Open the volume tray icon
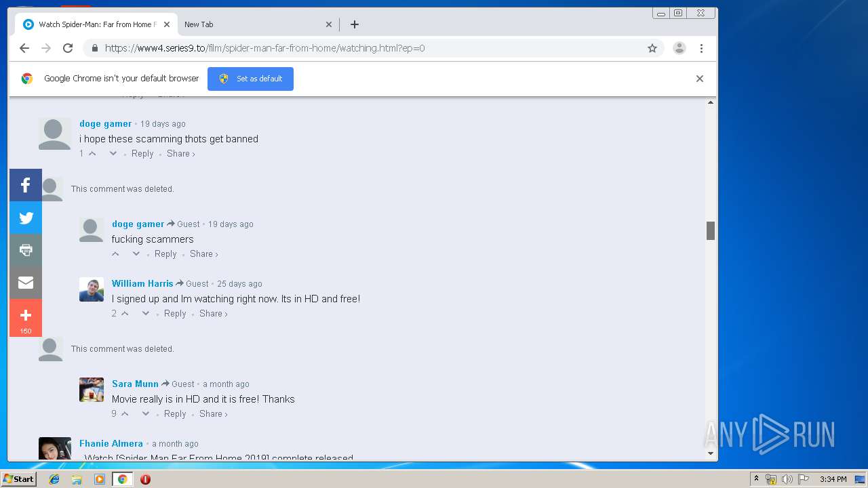 [787, 479]
